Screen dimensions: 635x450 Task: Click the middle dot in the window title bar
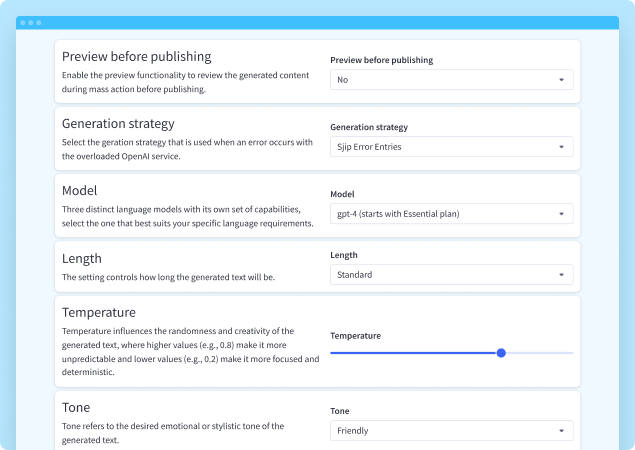click(31, 22)
